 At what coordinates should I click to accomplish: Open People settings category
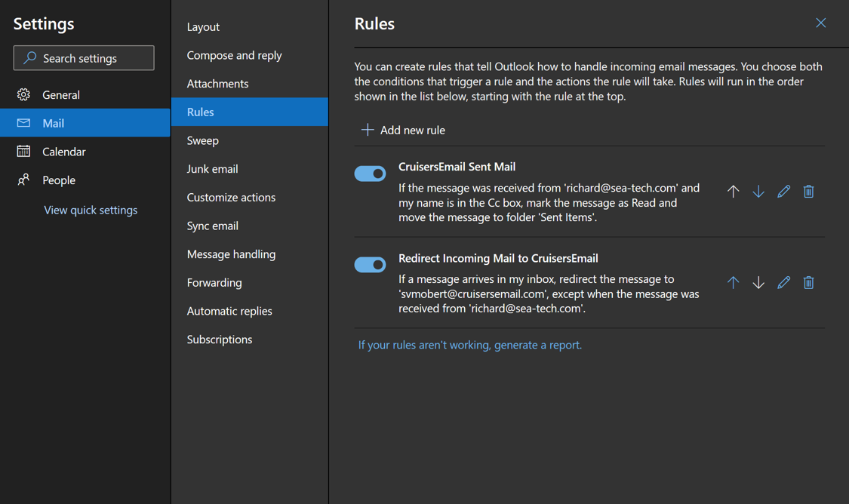(59, 180)
